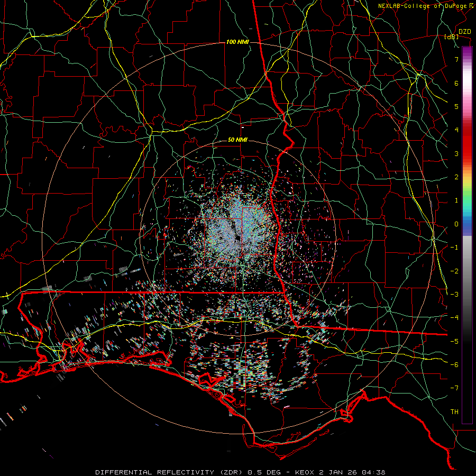
Task: Click the legend value -1
Action: 454,248
